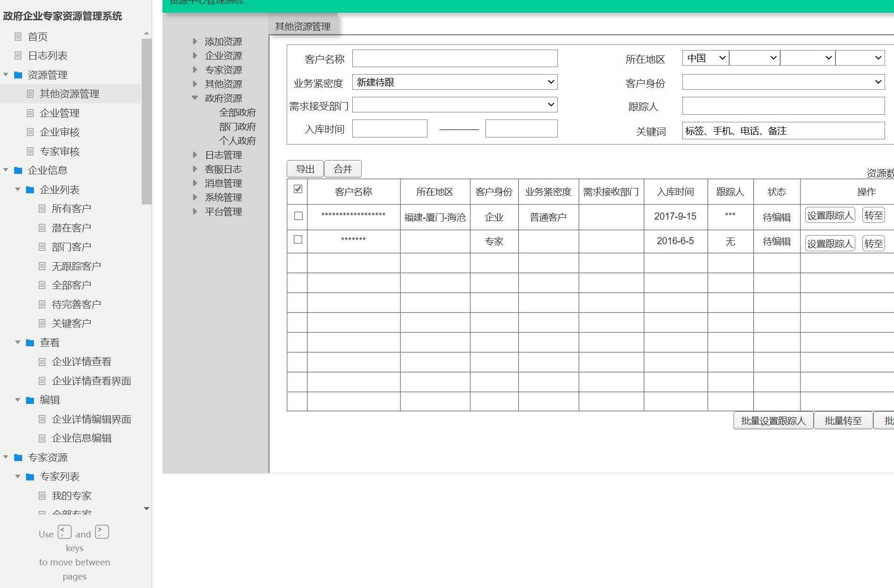Image resolution: width=894 pixels, height=588 pixels.
Task: Collapse the 政府资源 tree node
Action: [195, 98]
